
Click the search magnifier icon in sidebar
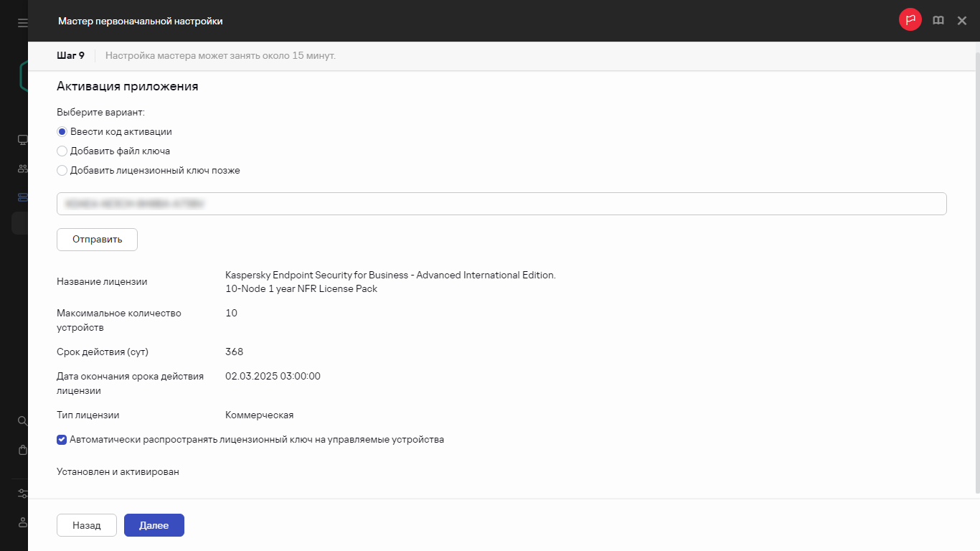[22, 420]
